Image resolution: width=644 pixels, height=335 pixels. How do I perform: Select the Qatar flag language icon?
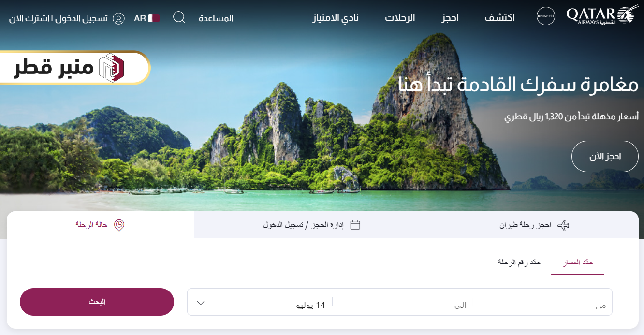tap(154, 18)
